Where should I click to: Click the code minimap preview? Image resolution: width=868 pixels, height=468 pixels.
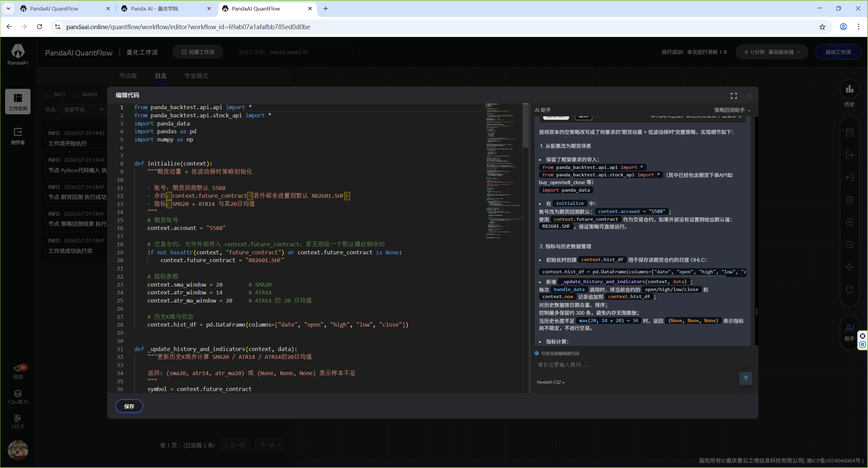503,171
